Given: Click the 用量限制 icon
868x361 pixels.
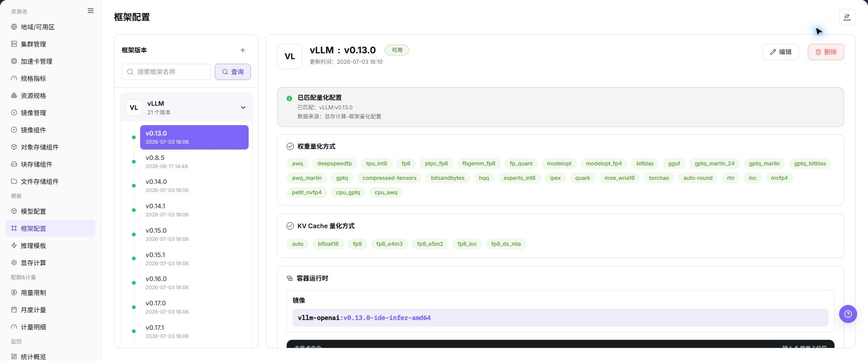Looking at the screenshot, I should tap(14, 293).
